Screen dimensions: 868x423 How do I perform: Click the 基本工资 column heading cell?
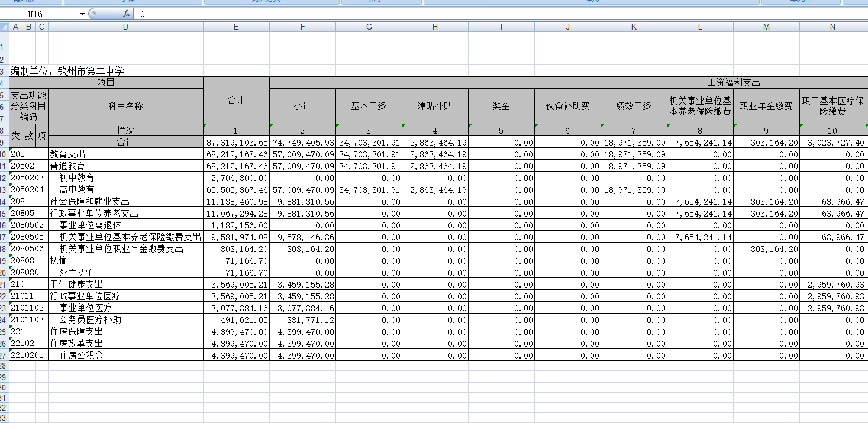369,106
